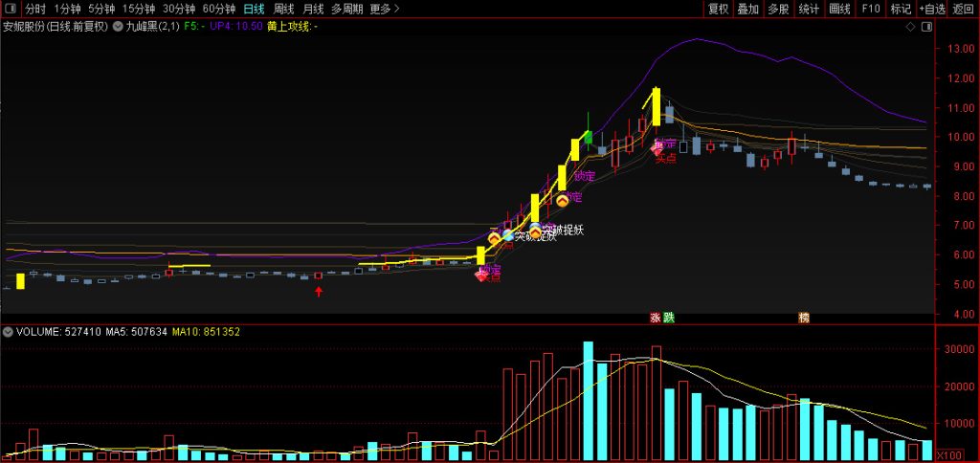Click the 标记 mark button
This screenshot has height=463, width=980.
coord(901,9)
